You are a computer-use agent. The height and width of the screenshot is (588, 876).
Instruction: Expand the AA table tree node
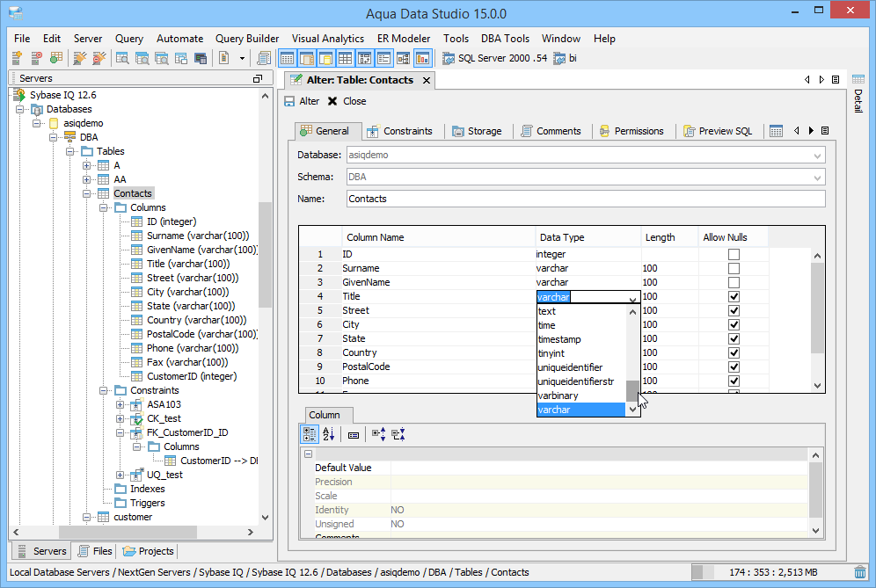coord(86,180)
